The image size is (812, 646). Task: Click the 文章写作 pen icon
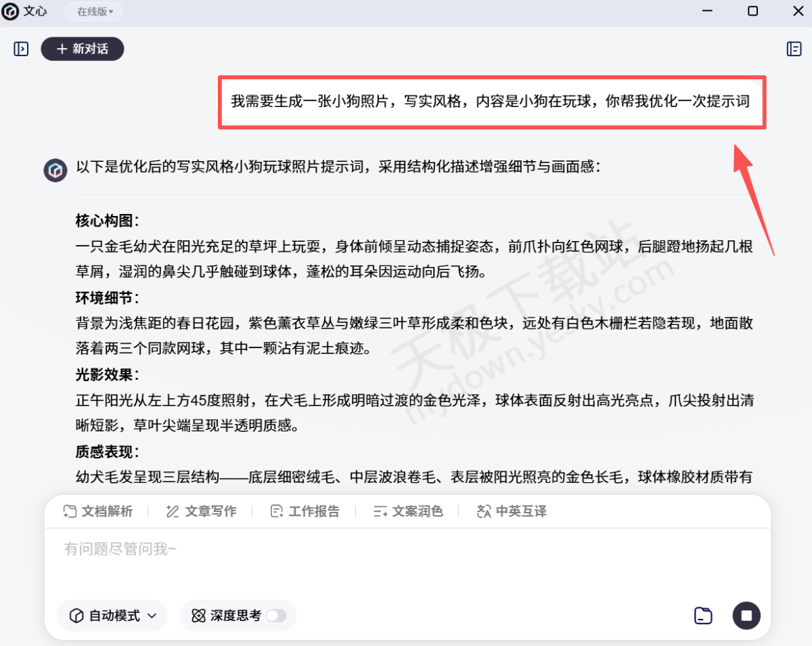tap(171, 511)
